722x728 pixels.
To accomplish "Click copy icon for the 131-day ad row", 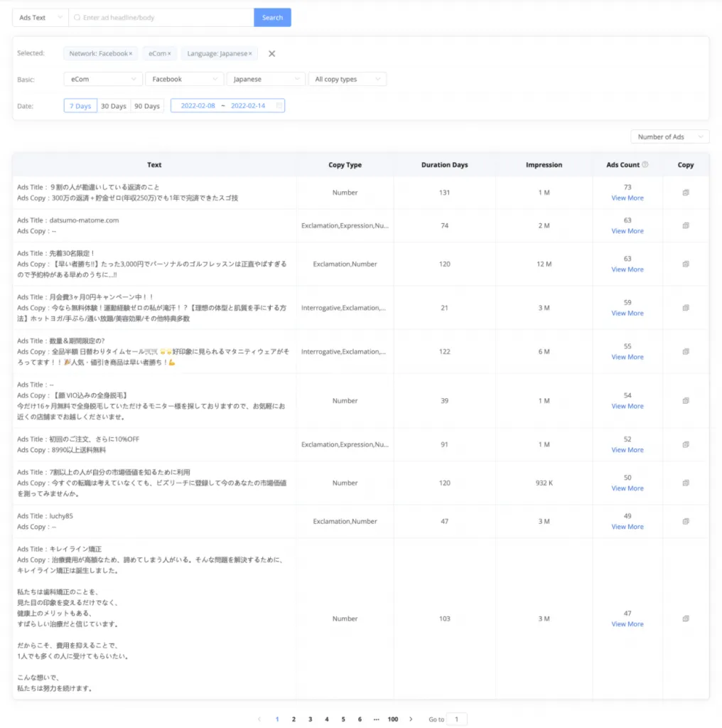I will [685, 193].
